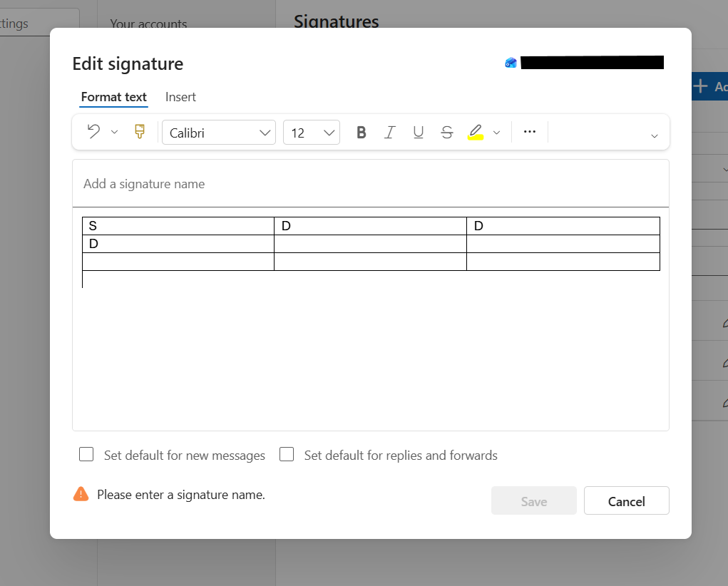Click the yellow text highlight pen

pyautogui.click(x=476, y=133)
